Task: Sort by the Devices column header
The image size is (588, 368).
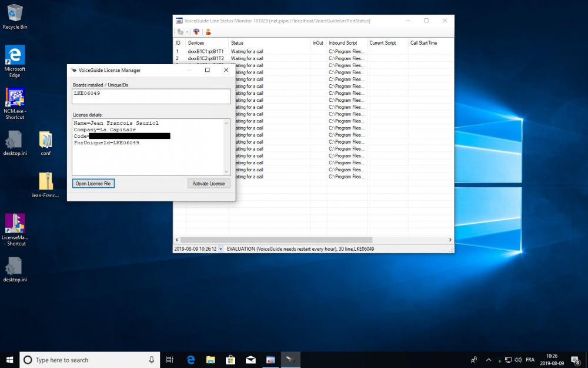Action: 207,43
